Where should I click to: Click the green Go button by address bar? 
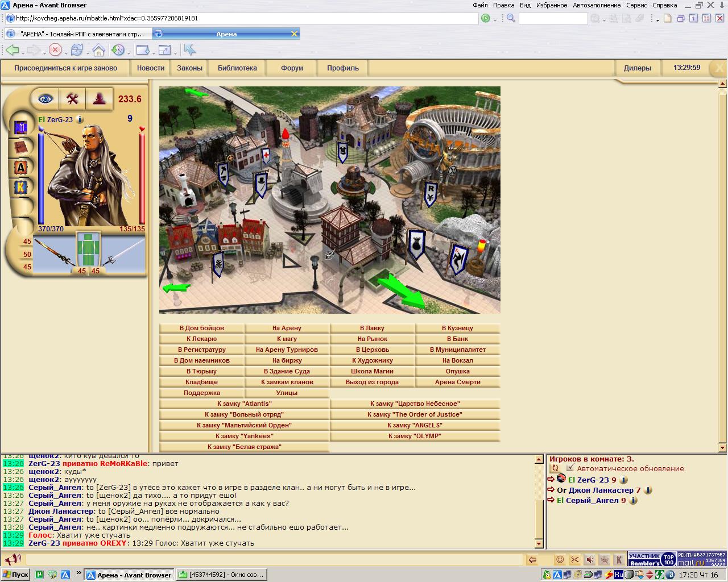click(485, 18)
